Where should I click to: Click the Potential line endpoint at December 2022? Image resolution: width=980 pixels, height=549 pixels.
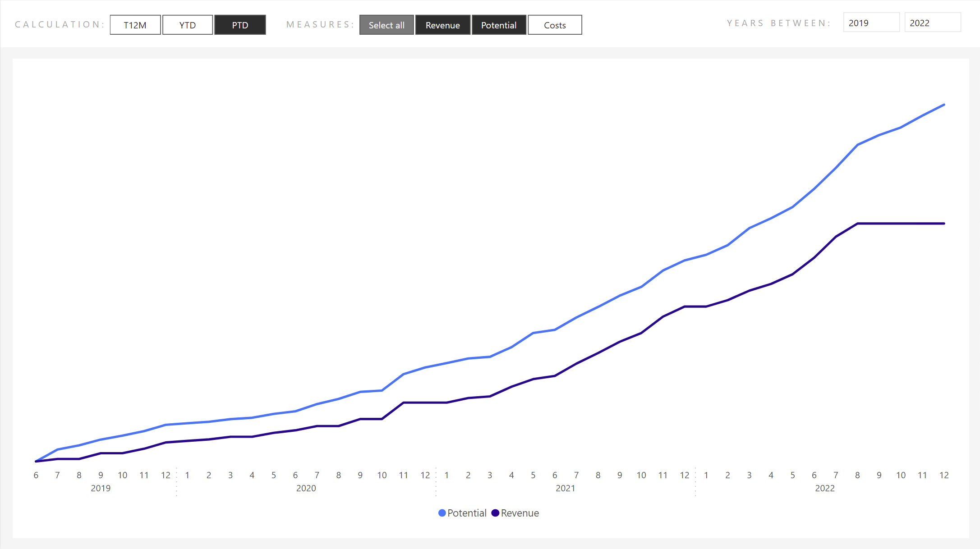tap(944, 105)
